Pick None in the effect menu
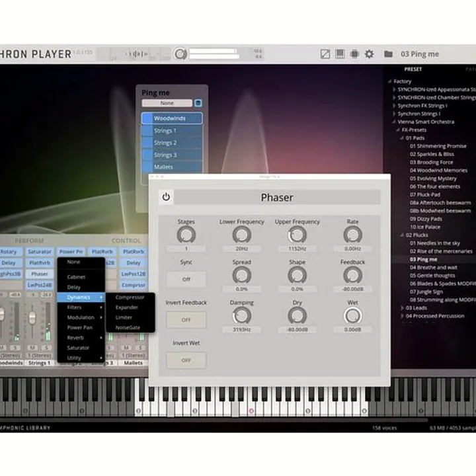Image resolution: width=476 pixels, height=476 pixels. tap(81, 262)
